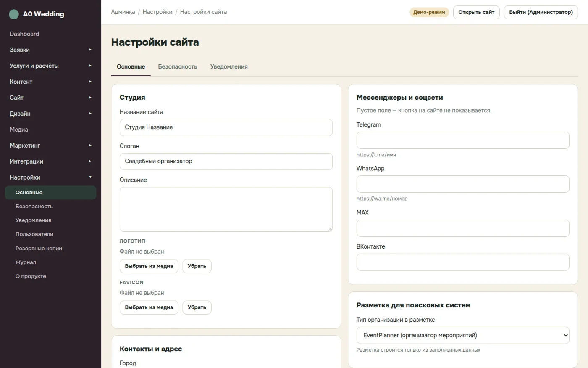Viewport: 588px width, 368px height.
Task: Focus the Telegram input field
Action: [x=463, y=140]
